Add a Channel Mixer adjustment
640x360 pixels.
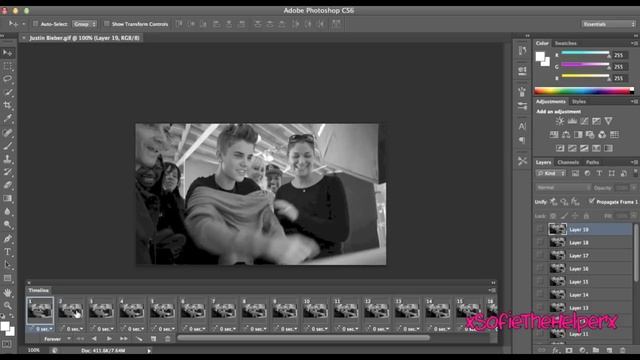[602, 135]
